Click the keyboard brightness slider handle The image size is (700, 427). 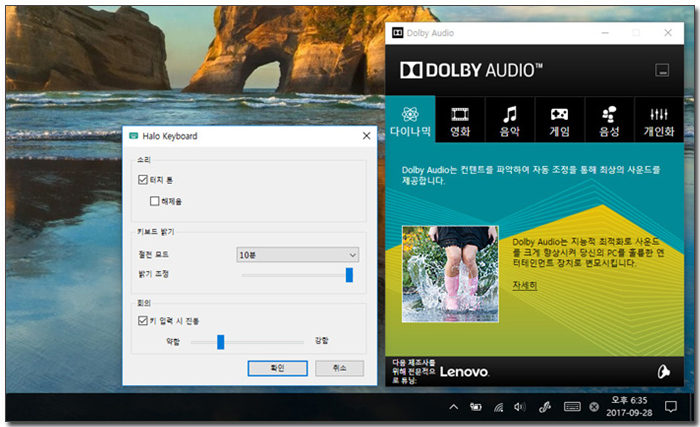click(349, 275)
